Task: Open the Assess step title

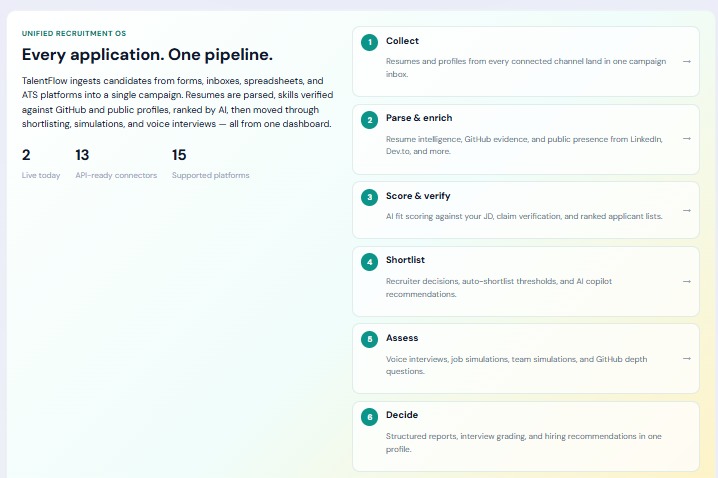Action: point(402,338)
